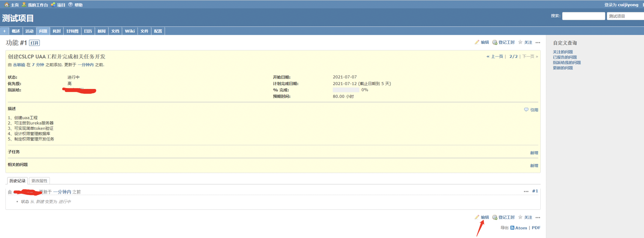Viewport: 644px width, 238px height.
Task: Click description line '4、设计权限管理数据库'
Action: point(29,134)
